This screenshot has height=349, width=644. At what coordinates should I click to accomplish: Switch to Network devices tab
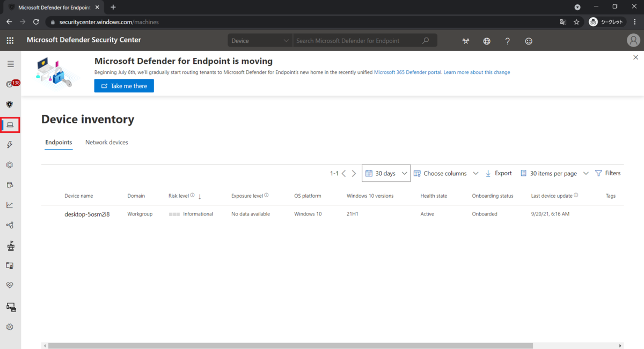(x=107, y=143)
